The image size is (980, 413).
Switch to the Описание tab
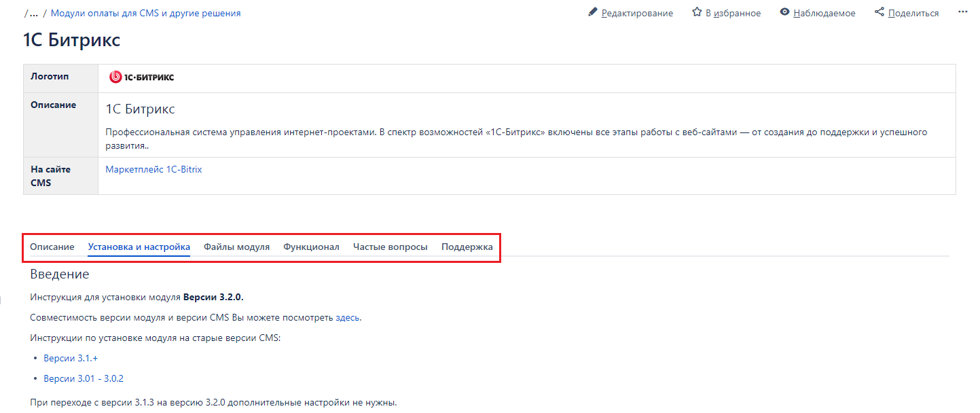coord(52,247)
